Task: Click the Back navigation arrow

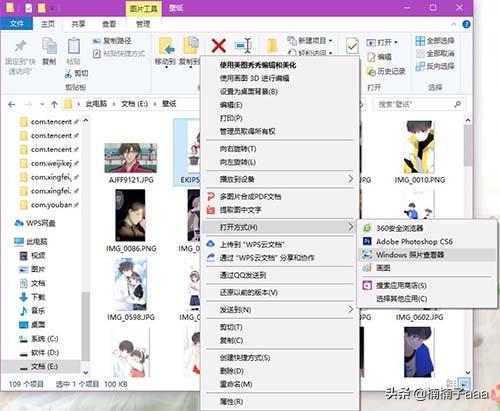Action: tap(12, 105)
